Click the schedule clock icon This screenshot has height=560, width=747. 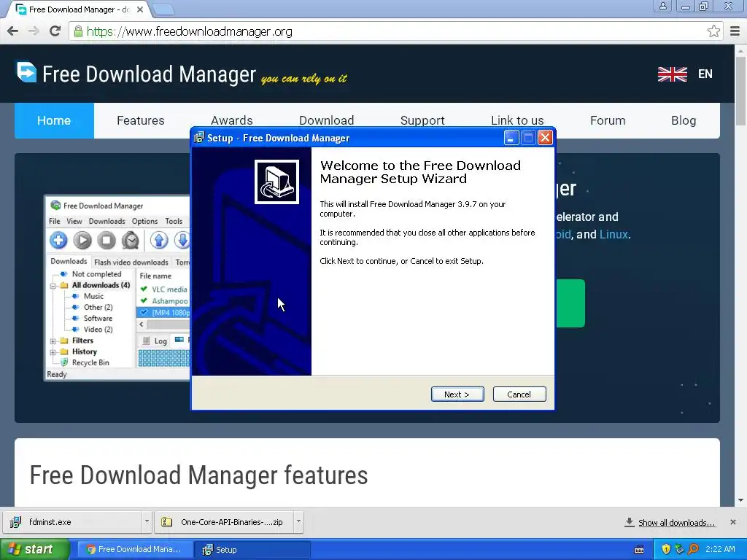(130, 240)
